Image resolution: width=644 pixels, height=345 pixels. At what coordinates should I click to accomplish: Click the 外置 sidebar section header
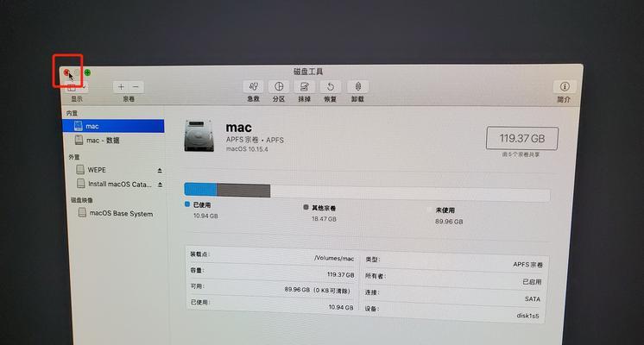tap(74, 157)
